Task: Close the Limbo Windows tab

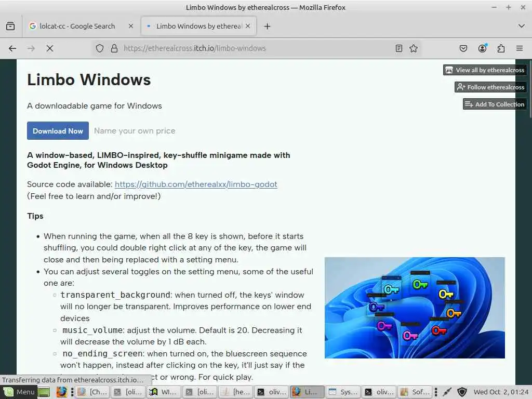Action: point(248,26)
